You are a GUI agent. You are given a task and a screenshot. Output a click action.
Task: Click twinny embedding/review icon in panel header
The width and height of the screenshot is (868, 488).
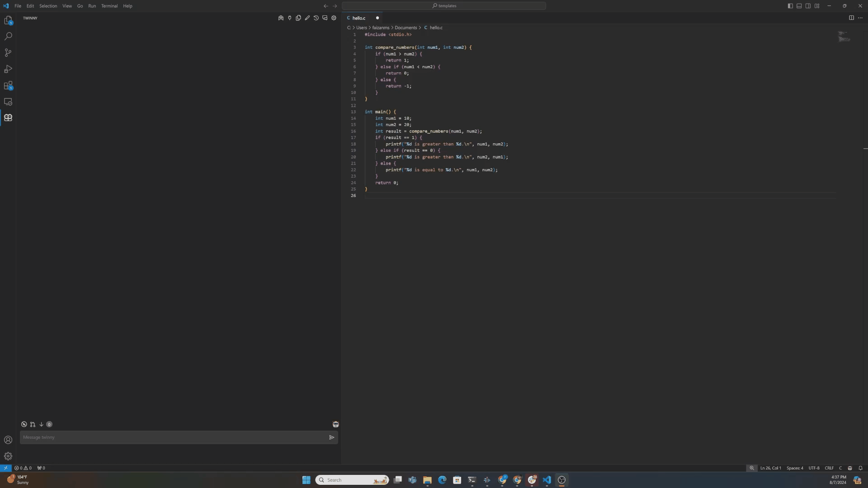(281, 18)
